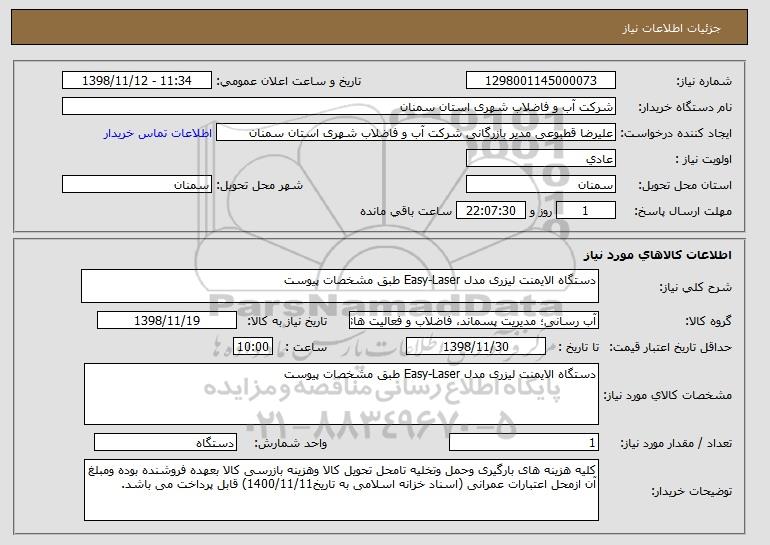Select the goods group field آب رسانی

pyautogui.click(x=474, y=321)
